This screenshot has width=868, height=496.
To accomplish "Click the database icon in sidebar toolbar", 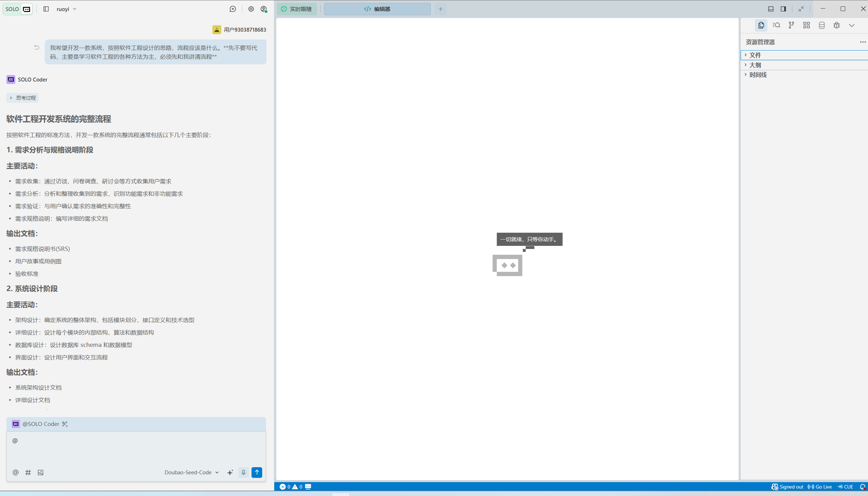I will tap(821, 25).
